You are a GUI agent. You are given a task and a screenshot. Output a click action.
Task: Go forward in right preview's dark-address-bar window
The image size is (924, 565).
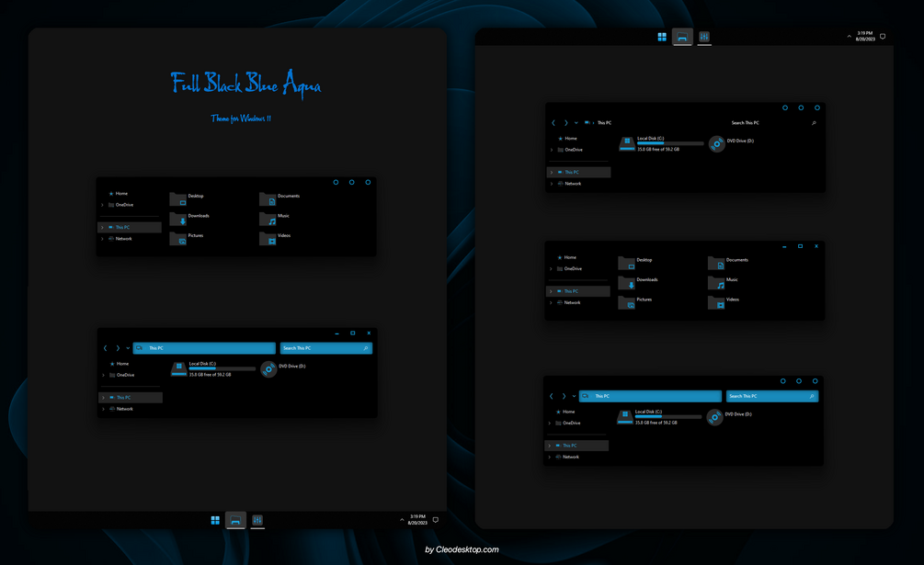click(565, 123)
